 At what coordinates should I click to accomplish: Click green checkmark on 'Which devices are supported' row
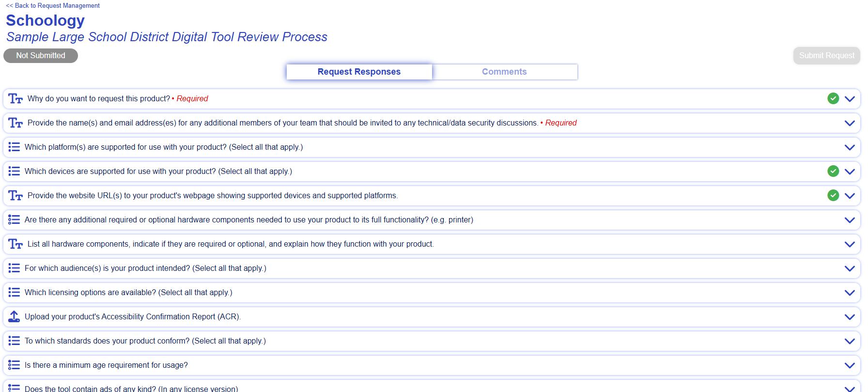coord(833,171)
